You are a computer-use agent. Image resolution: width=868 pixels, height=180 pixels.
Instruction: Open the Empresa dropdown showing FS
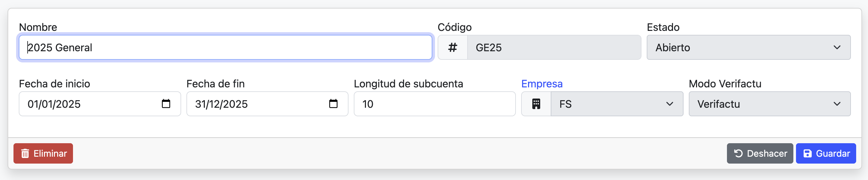pyautogui.click(x=616, y=104)
